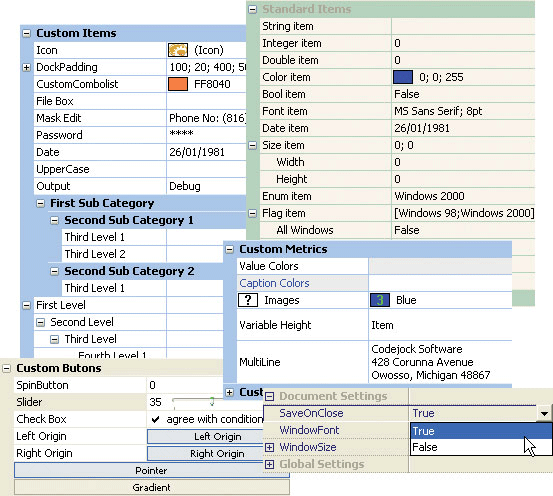Click the Password masked value field
The image size is (553, 496).
[206, 135]
